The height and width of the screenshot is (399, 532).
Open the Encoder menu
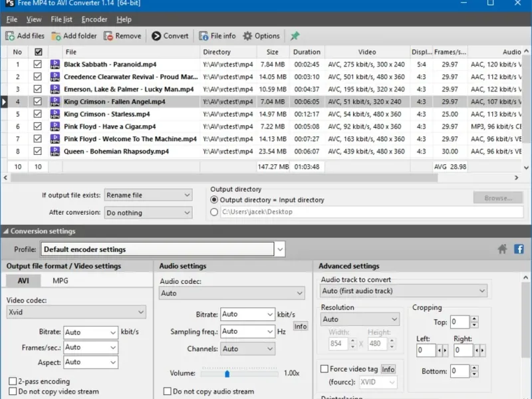(x=94, y=19)
